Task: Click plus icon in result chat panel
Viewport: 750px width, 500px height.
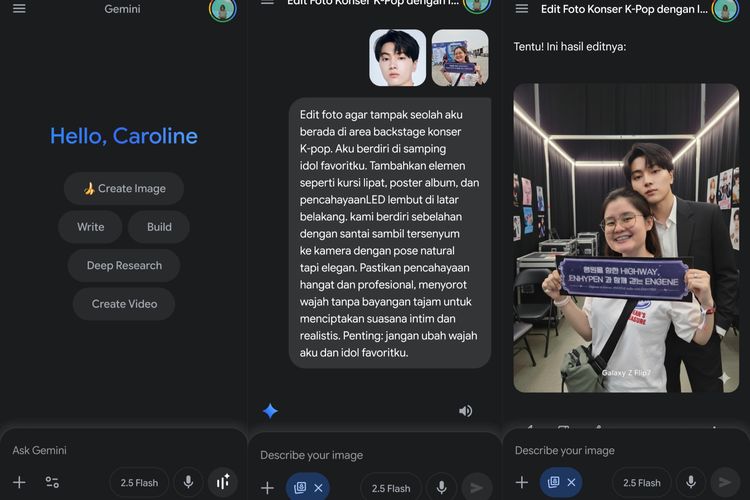Action: click(522, 482)
